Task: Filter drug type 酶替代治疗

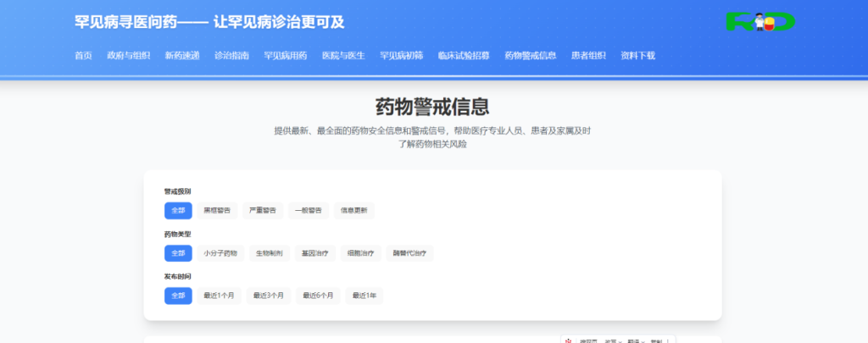Action: click(409, 253)
